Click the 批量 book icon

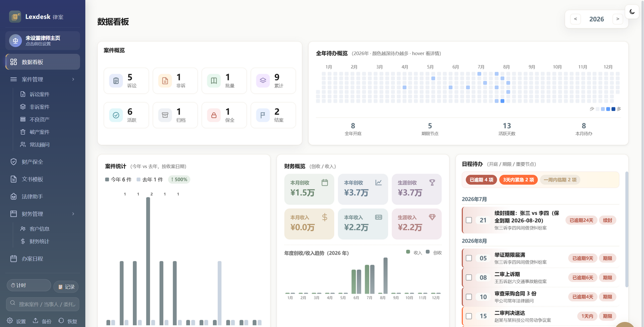pos(214,81)
